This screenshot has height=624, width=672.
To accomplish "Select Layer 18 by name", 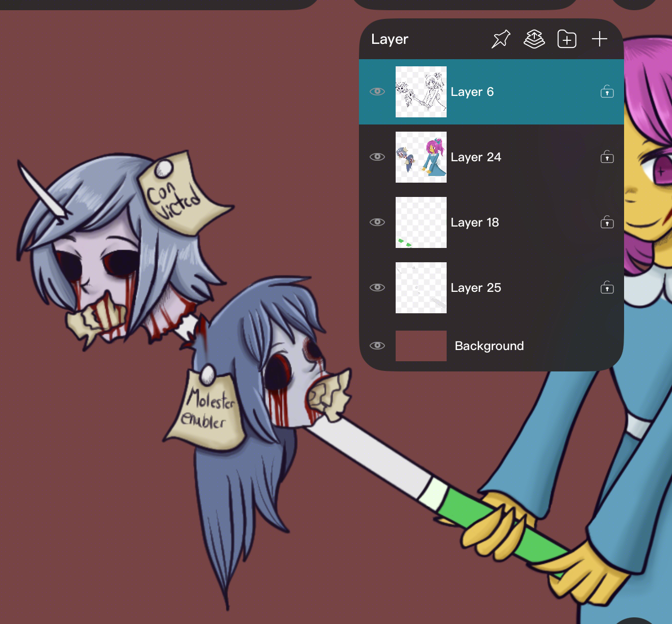I will point(475,222).
